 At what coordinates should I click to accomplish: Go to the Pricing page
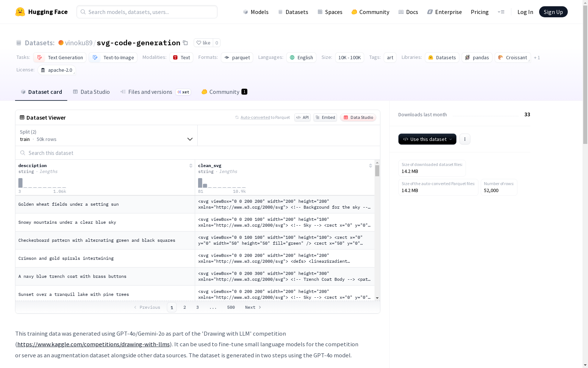(480, 12)
